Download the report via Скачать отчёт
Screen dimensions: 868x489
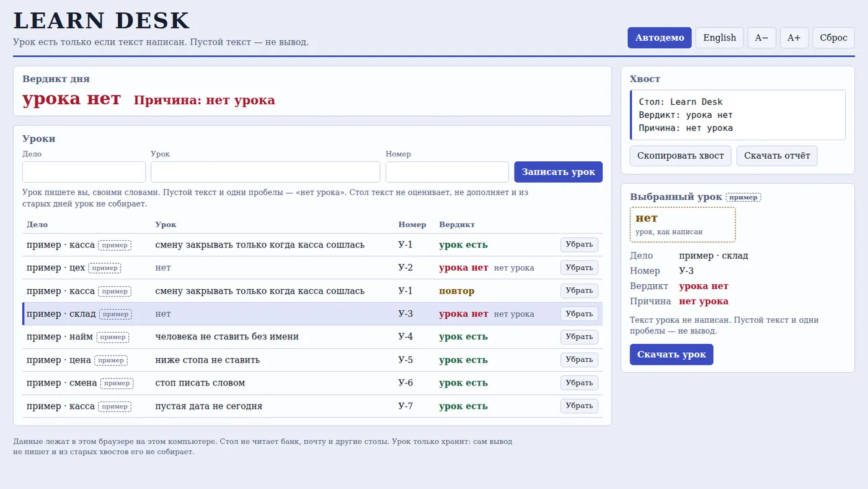click(x=777, y=156)
